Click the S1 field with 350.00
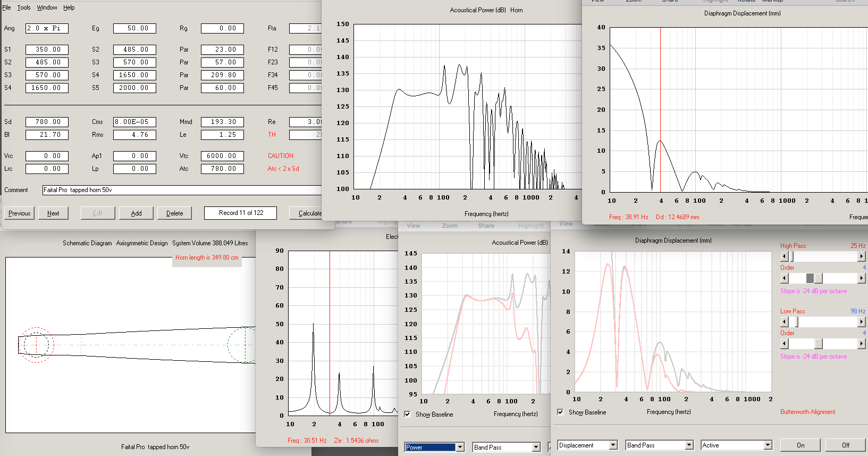Image resolution: width=868 pixels, height=456 pixels. (47, 49)
